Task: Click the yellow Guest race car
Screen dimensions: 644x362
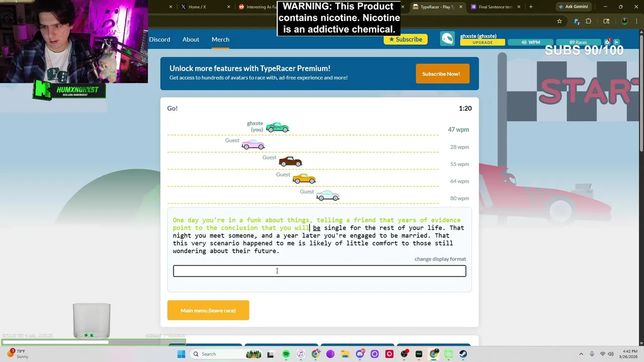Action: pyautogui.click(x=304, y=179)
